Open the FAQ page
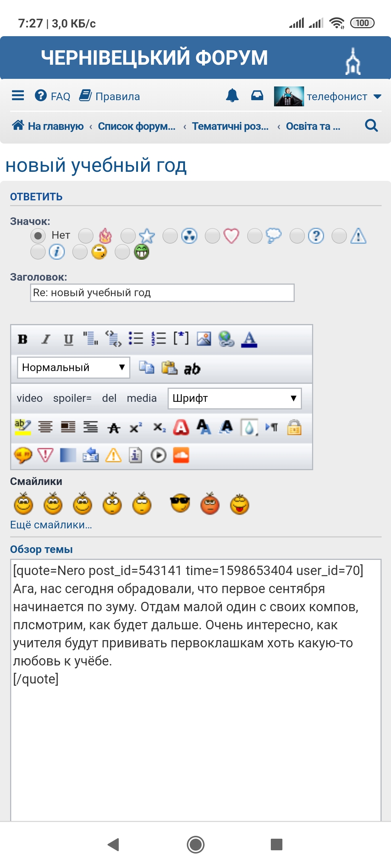The width and height of the screenshot is (391, 868). (x=53, y=96)
